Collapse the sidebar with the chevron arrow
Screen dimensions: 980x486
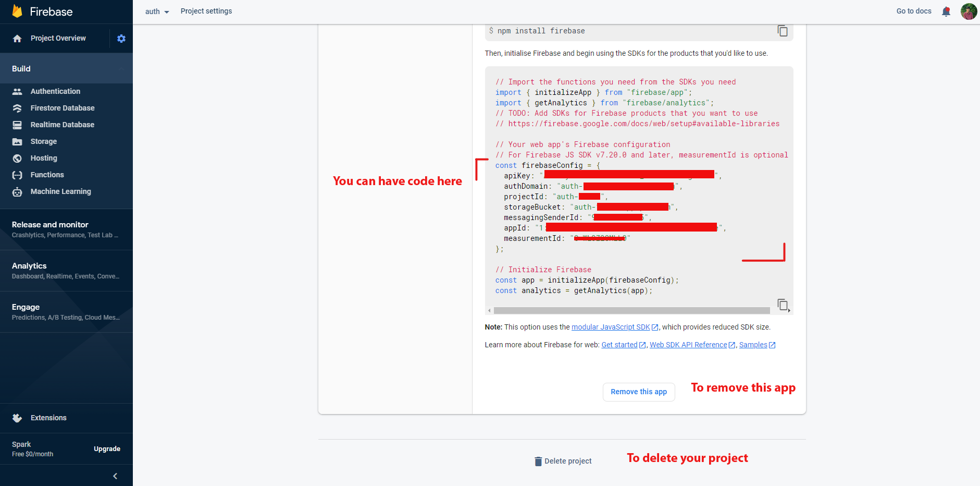(115, 476)
